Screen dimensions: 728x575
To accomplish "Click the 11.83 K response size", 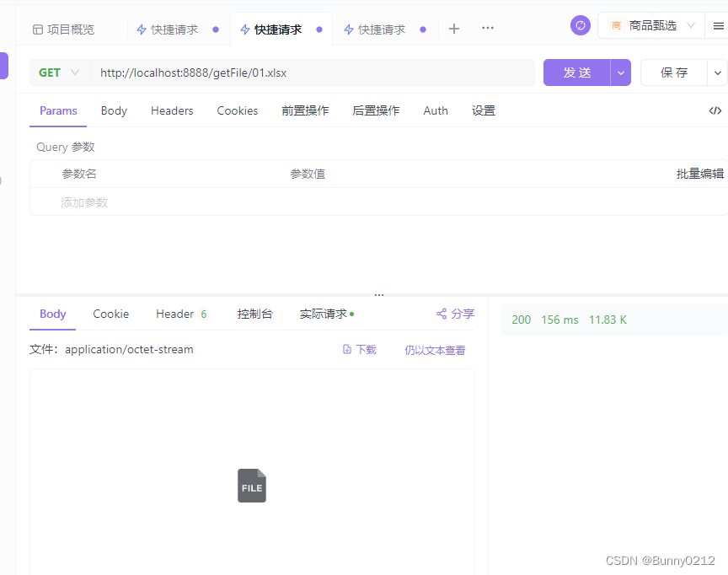I will tap(608, 320).
